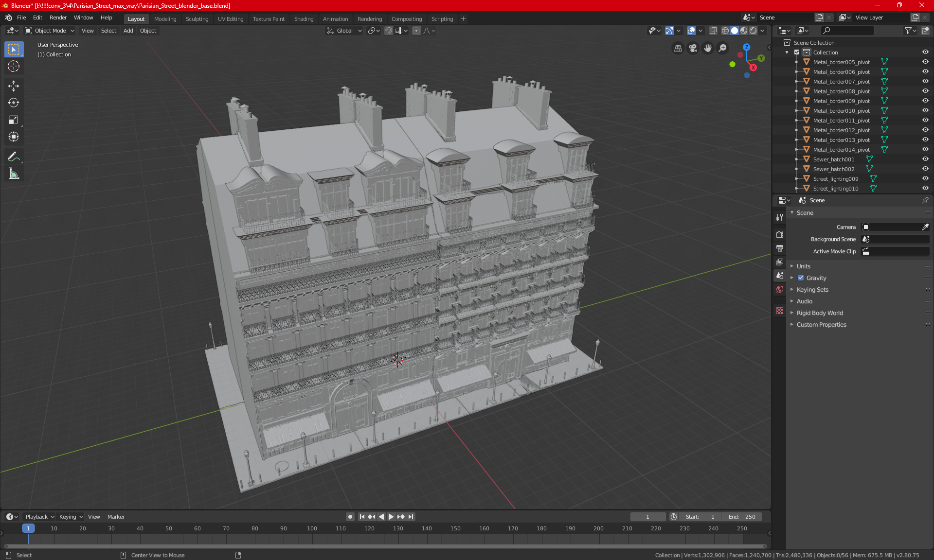Select the Cursor tool
Viewport: 934px width, 560px height.
[14, 67]
